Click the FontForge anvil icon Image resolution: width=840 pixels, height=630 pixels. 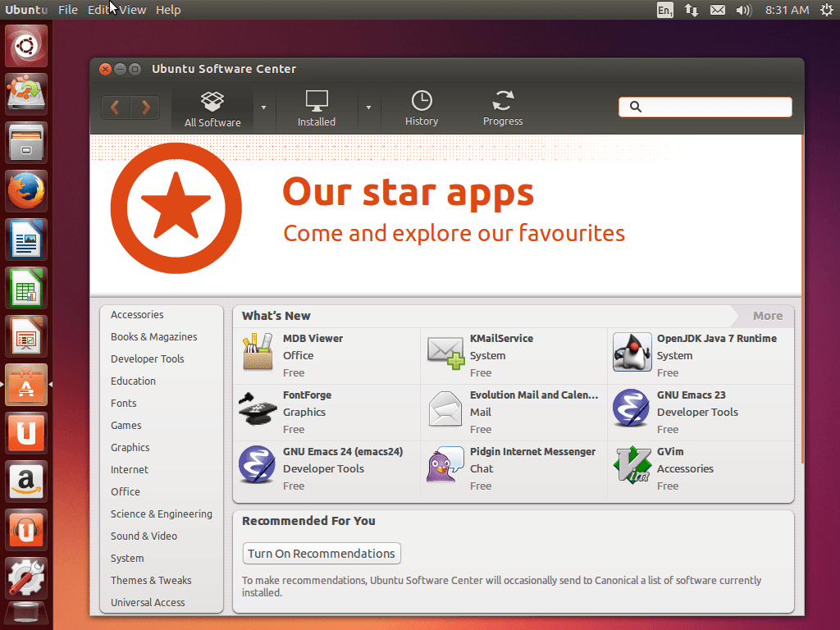pyautogui.click(x=258, y=409)
